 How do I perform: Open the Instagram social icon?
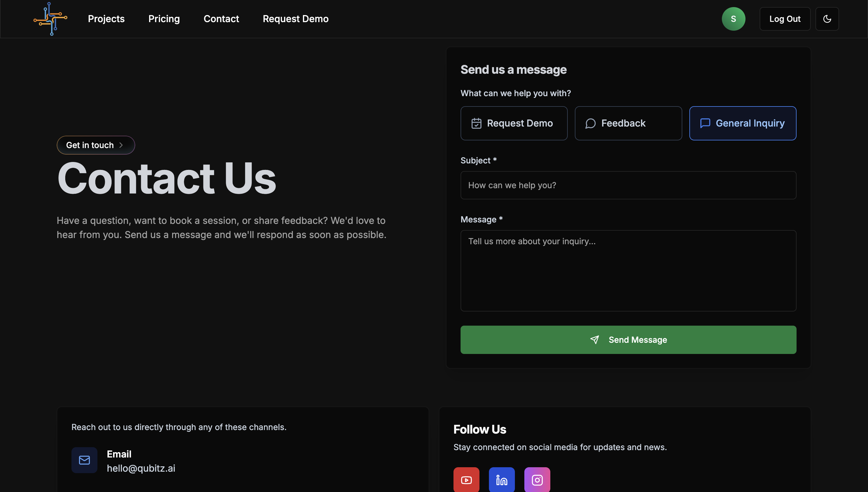537,480
